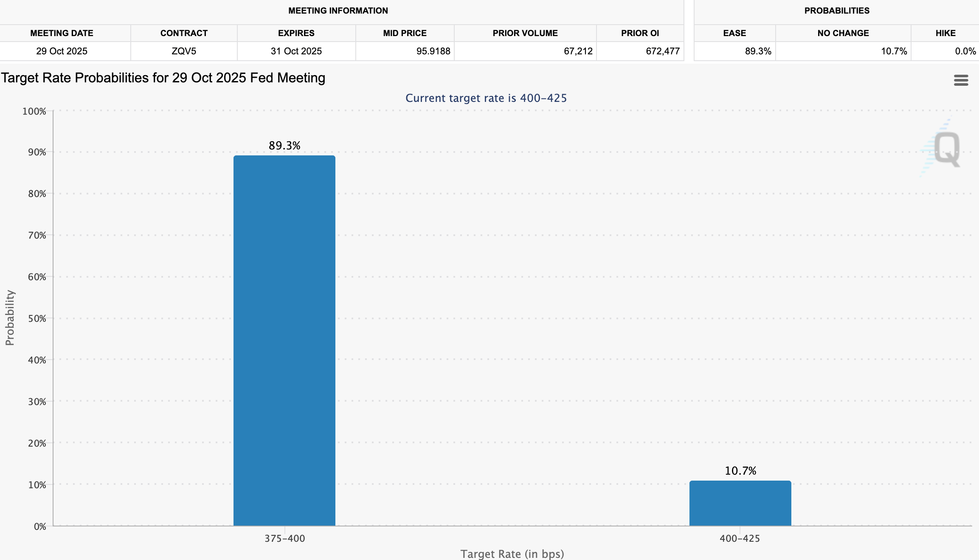Click the MID PRICE column header
Screen dimensions: 979x560
pyautogui.click(x=405, y=33)
